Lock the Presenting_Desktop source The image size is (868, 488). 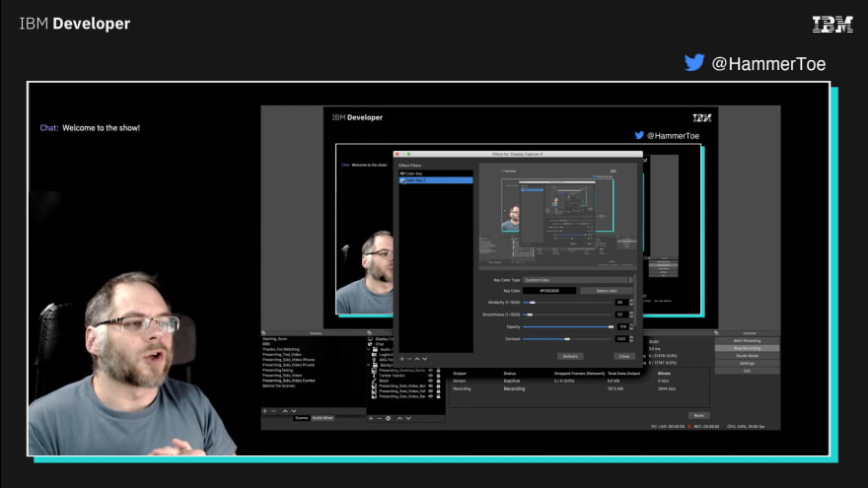tap(438, 370)
